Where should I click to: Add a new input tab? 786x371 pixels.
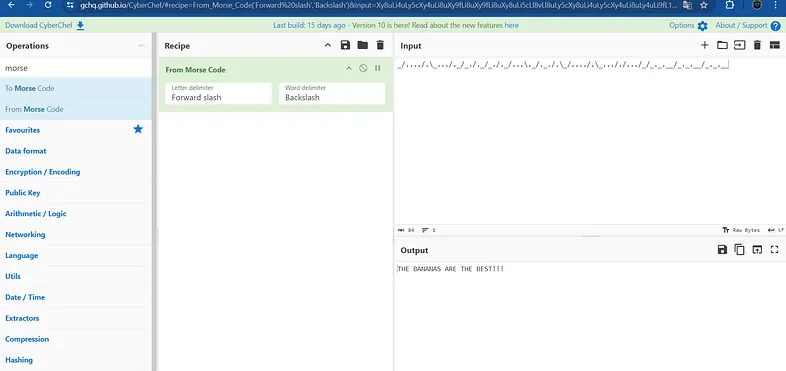[x=704, y=45]
